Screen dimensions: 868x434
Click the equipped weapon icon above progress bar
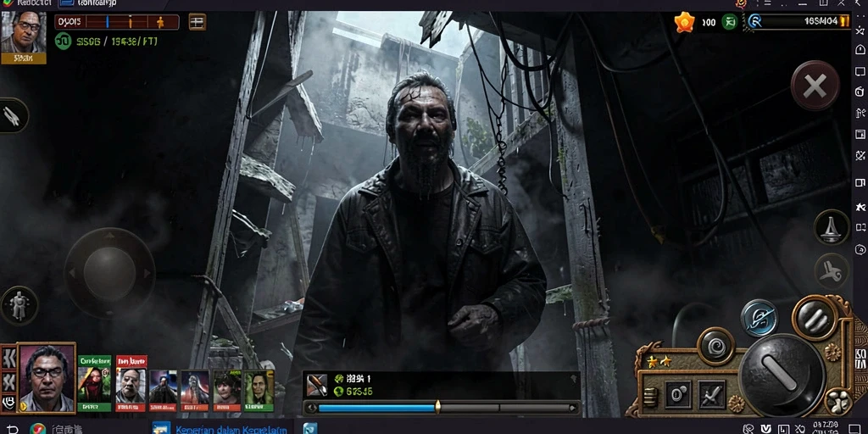coord(317,385)
